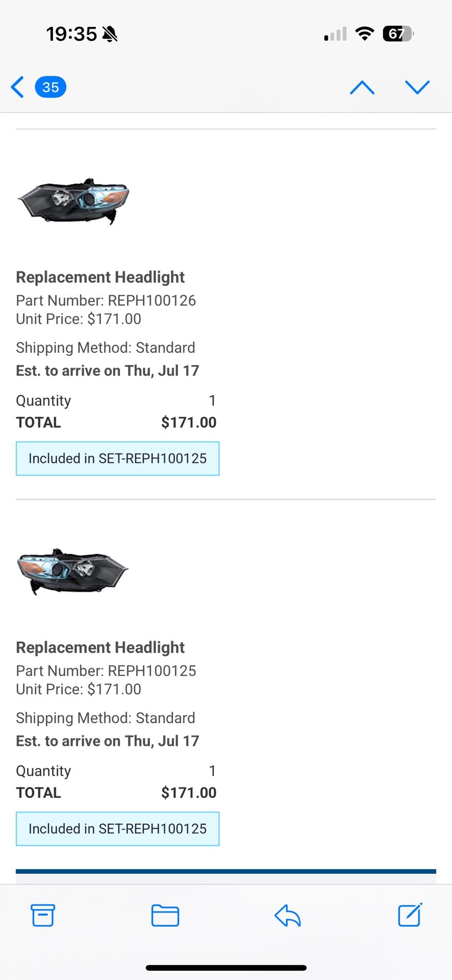Tap the part number REPH100126 text
Image resolution: width=452 pixels, height=980 pixels.
tap(106, 301)
